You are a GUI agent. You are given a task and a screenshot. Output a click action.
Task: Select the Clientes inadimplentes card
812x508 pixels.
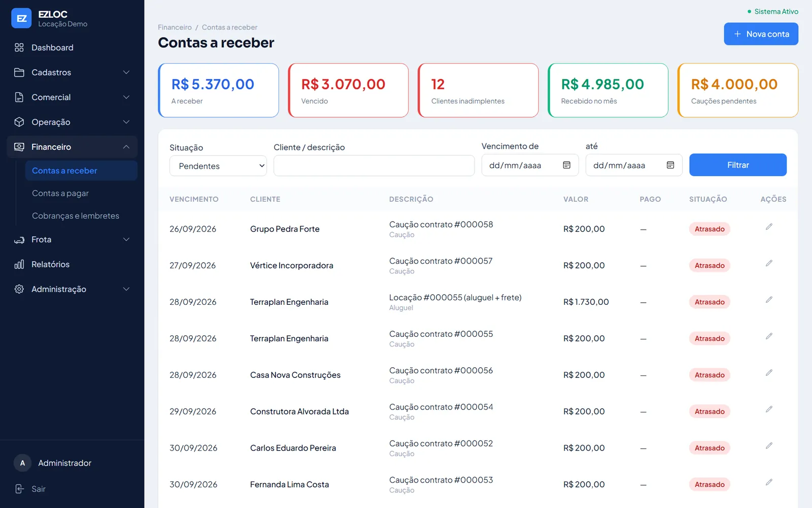click(x=478, y=90)
